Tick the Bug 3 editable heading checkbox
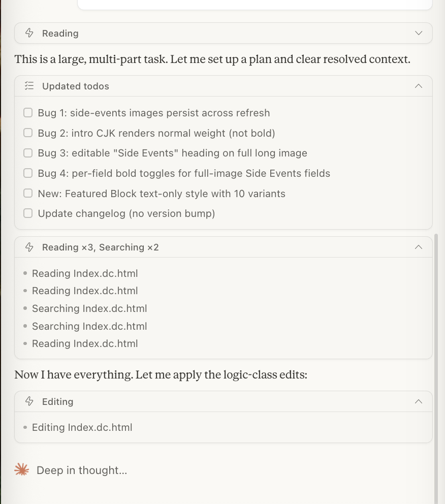445x504 pixels. 28,153
